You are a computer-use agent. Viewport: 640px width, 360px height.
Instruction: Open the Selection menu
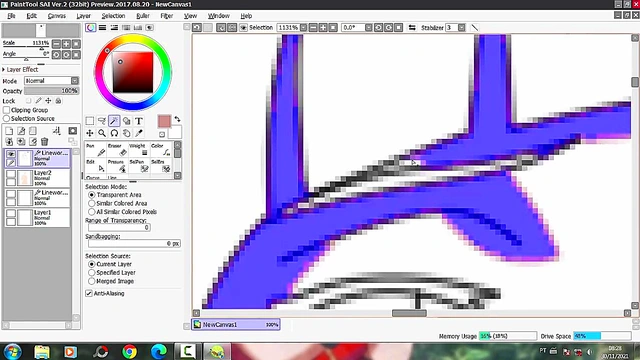coord(113,16)
